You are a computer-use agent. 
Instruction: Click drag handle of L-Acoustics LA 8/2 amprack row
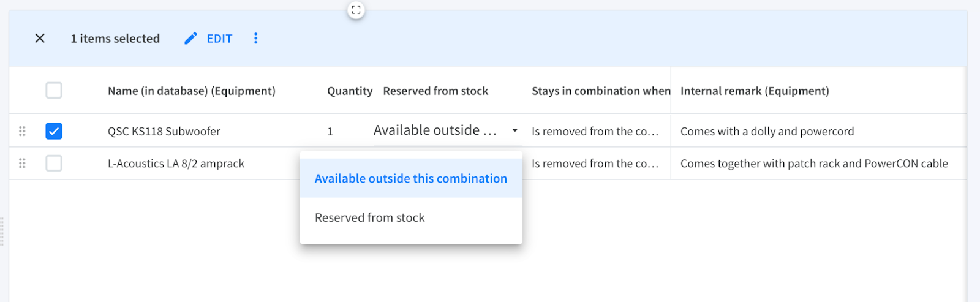22,164
